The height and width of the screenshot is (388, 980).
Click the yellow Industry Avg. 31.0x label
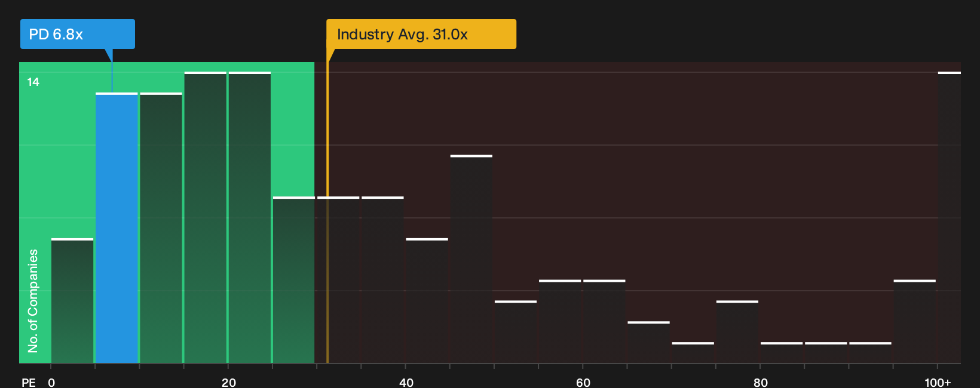point(421,34)
